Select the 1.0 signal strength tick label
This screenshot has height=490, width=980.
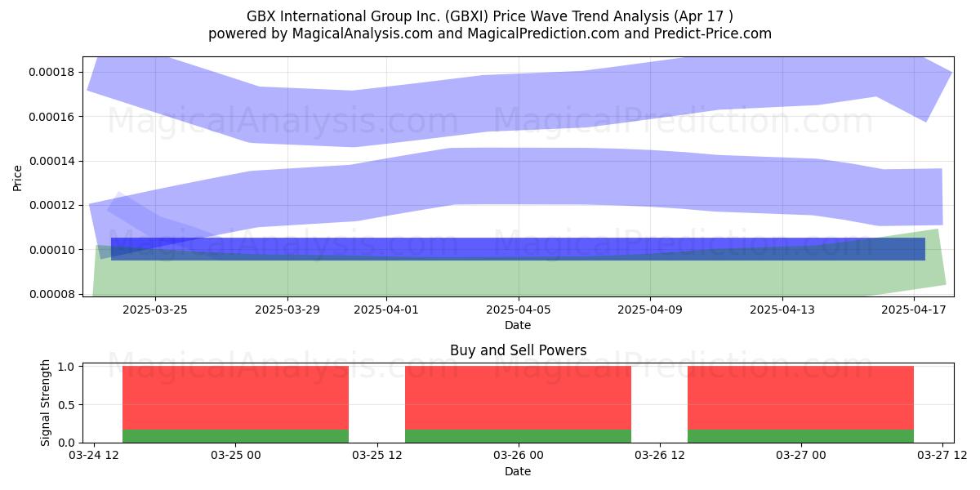point(68,367)
